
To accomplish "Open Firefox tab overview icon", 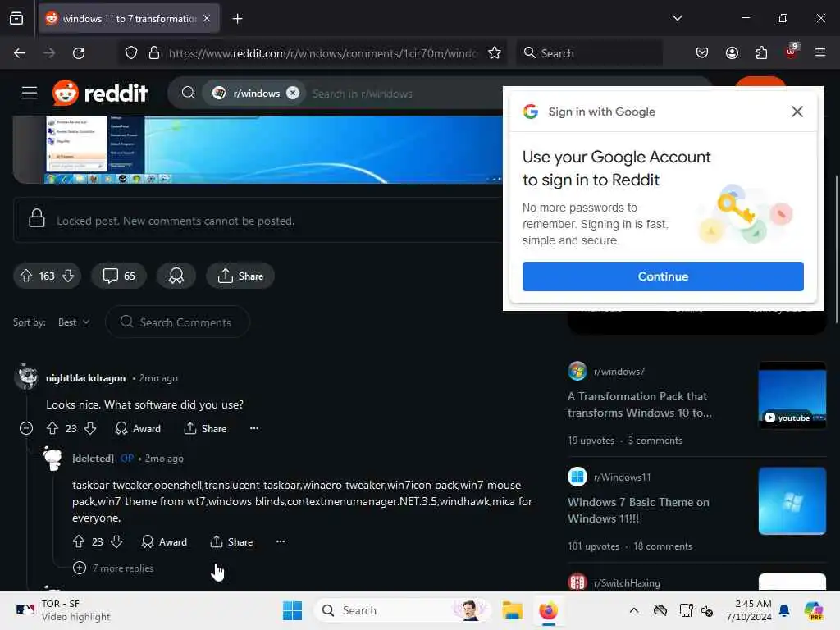I will tap(16, 18).
